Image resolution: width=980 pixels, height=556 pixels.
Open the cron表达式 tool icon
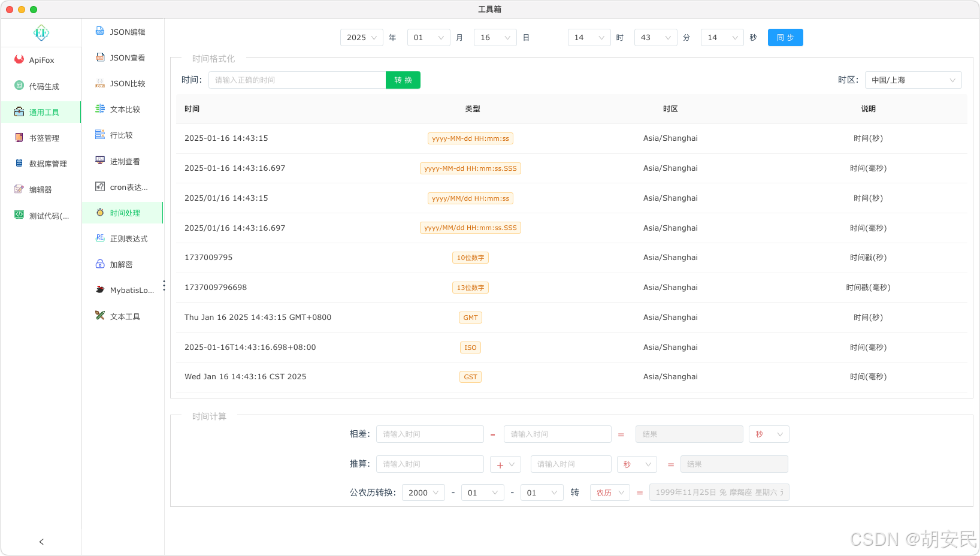100,186
